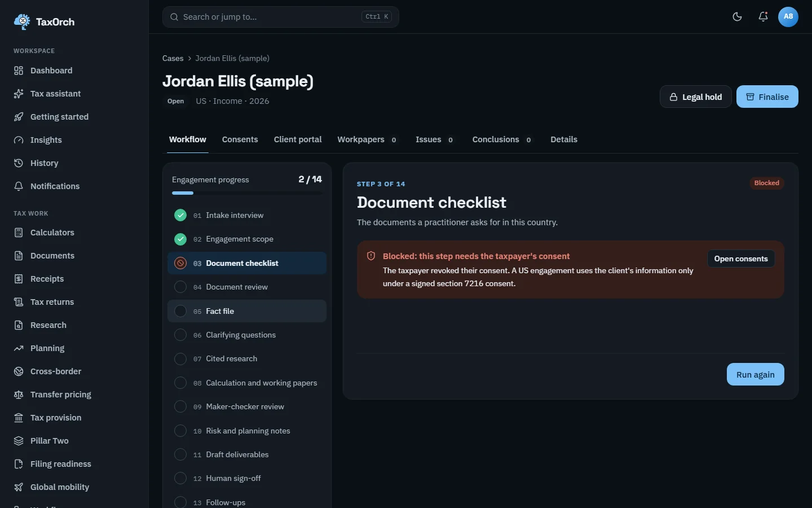This screenshot has width=812, height=508.
Task: Click the Legal hold button
Action: [696, 97]
